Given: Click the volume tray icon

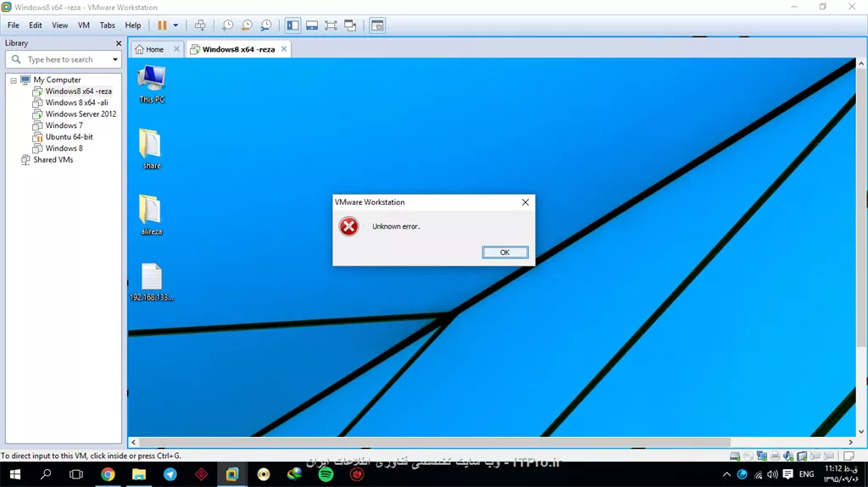Looking at the screenshot, I should (772, 474).
